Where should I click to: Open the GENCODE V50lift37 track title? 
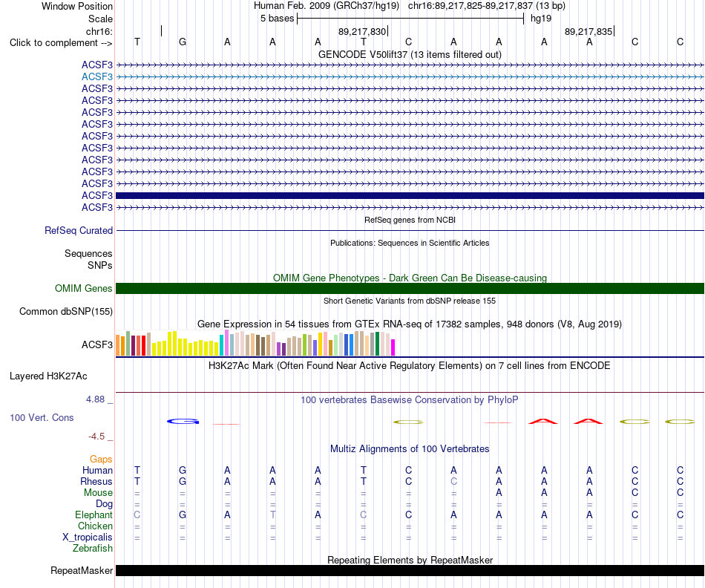coord(410,54)
